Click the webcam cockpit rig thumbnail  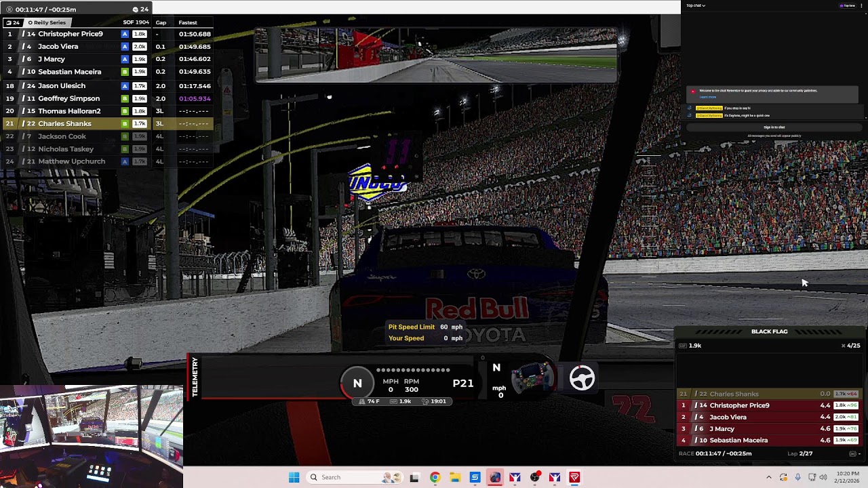pos(92,436)
